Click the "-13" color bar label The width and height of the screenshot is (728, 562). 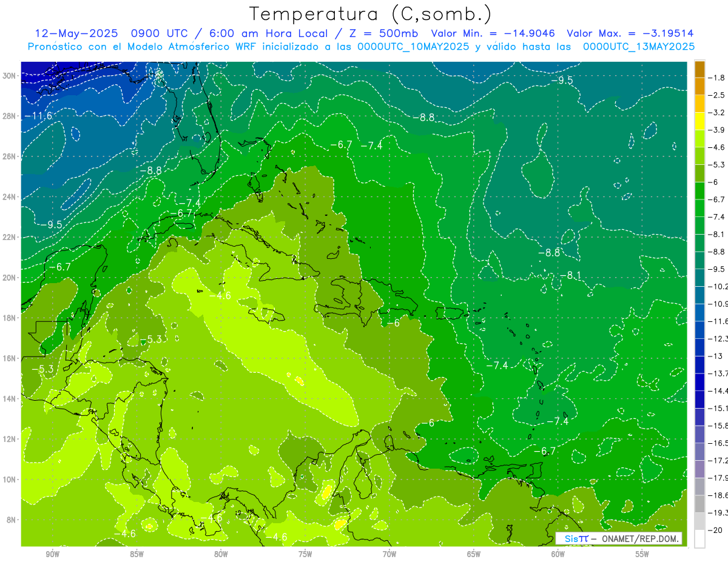click(716, 356)
